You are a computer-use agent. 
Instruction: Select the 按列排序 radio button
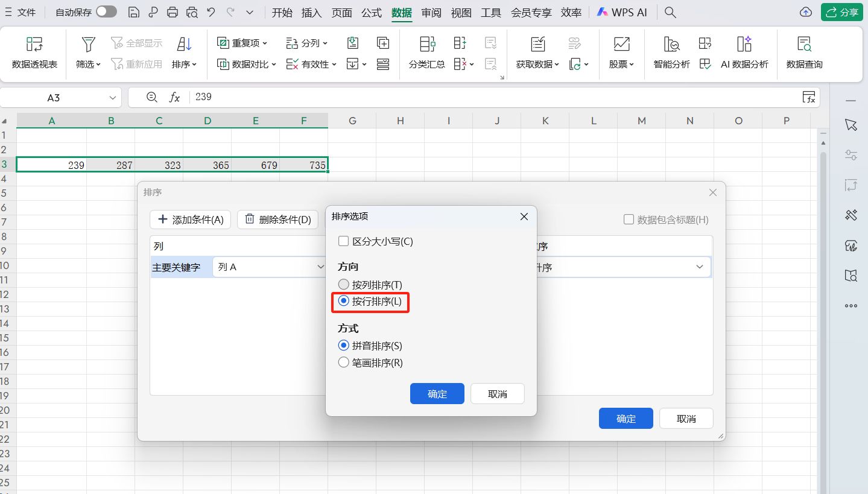click(344, 284)
